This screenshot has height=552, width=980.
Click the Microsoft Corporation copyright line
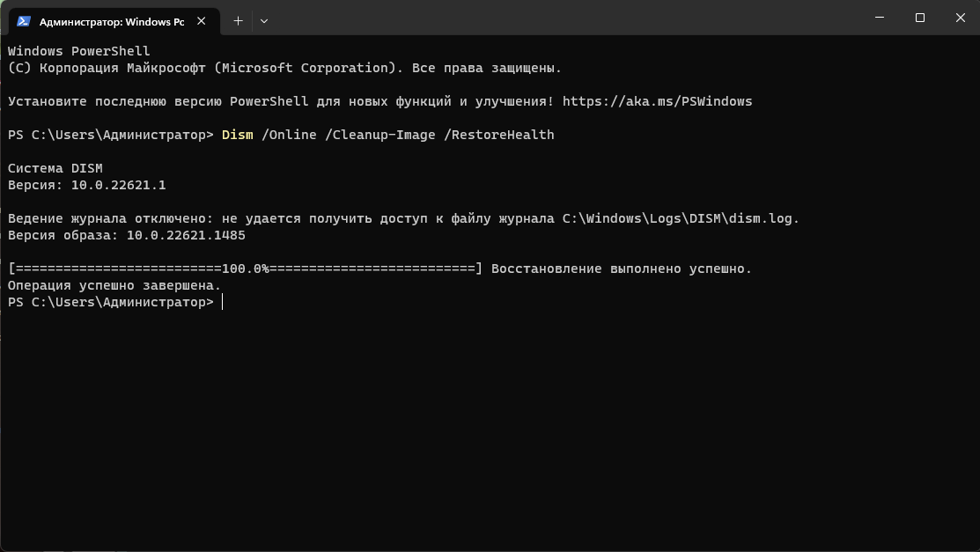point(284,68)
